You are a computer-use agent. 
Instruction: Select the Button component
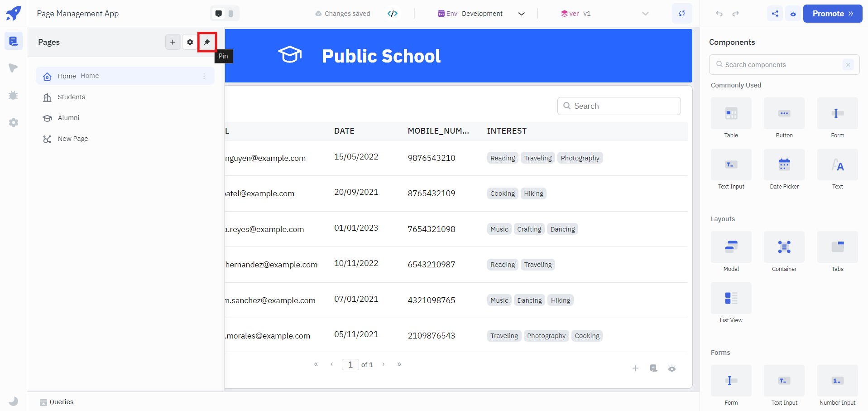pos(784,118)
